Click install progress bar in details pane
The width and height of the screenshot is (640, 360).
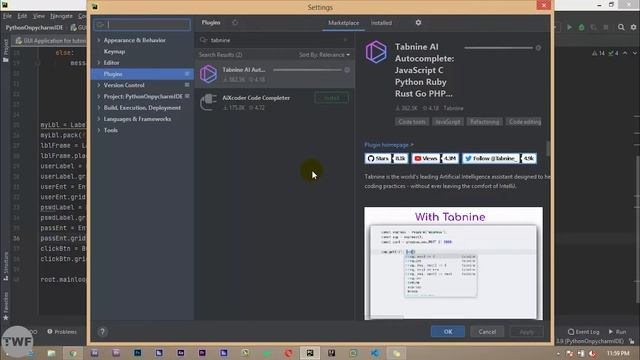coord(498,48)
